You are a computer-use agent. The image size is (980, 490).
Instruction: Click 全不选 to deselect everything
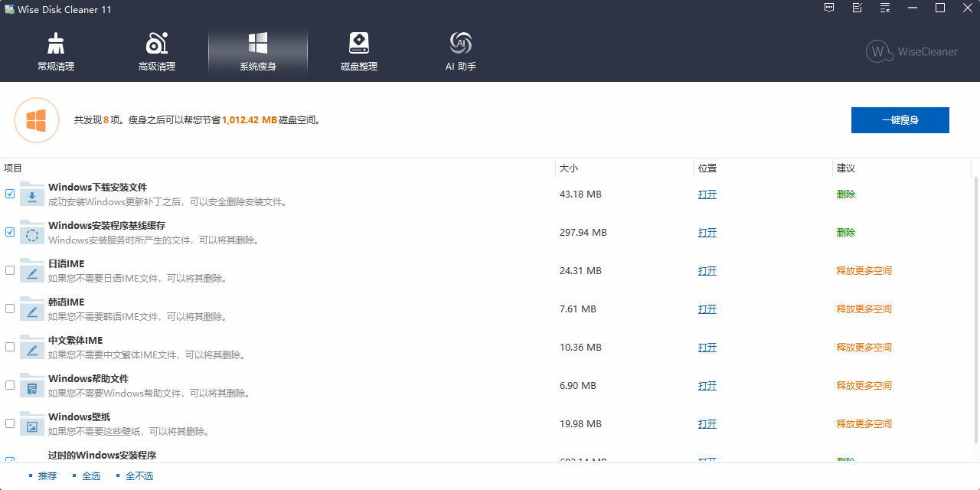(139, 476)
